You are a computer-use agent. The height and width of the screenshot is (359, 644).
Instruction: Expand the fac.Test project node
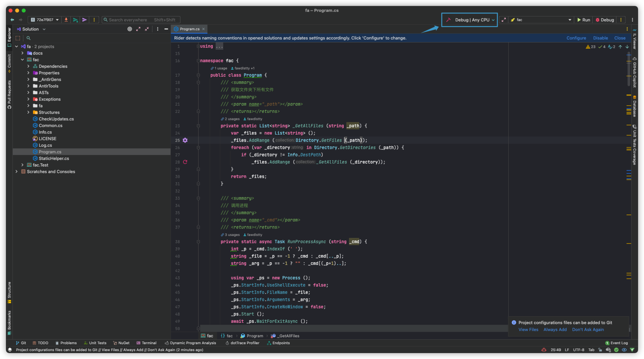23,165
